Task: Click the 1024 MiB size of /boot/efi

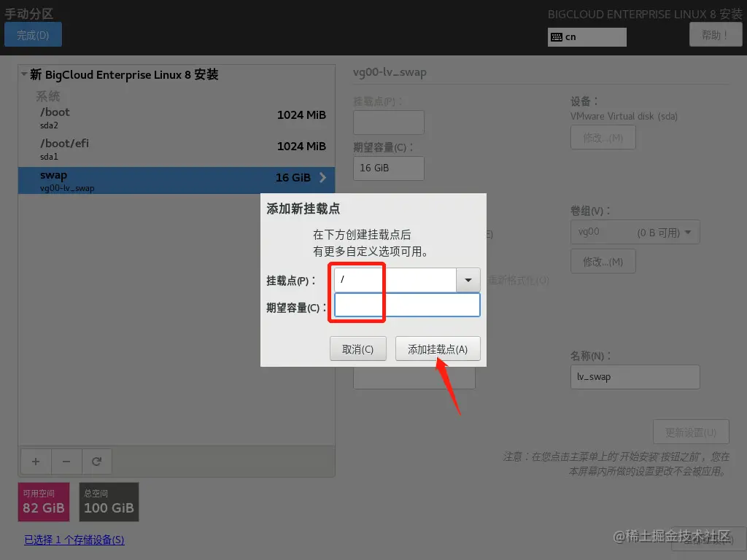Action: tap(301, 146)
